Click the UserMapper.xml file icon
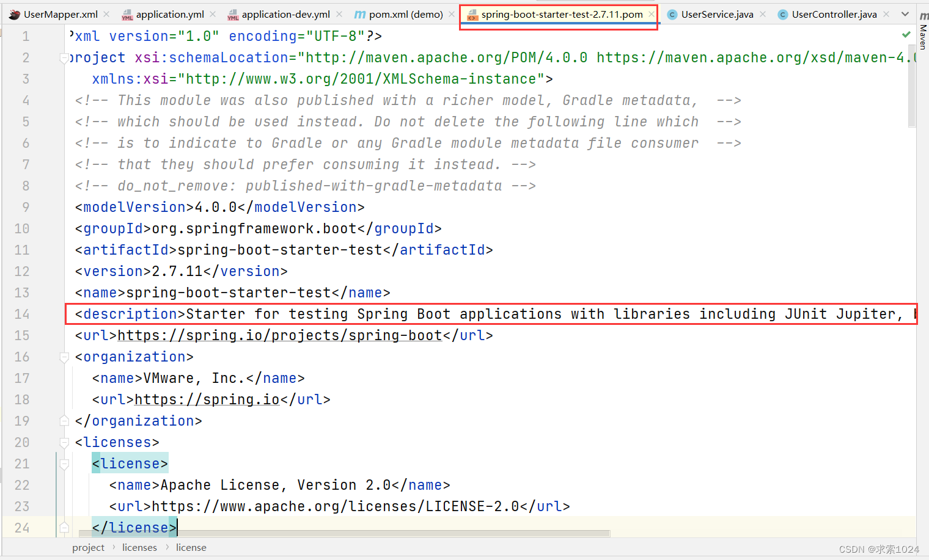The width and height of the screenshot is (929, 560). point(15,14)
